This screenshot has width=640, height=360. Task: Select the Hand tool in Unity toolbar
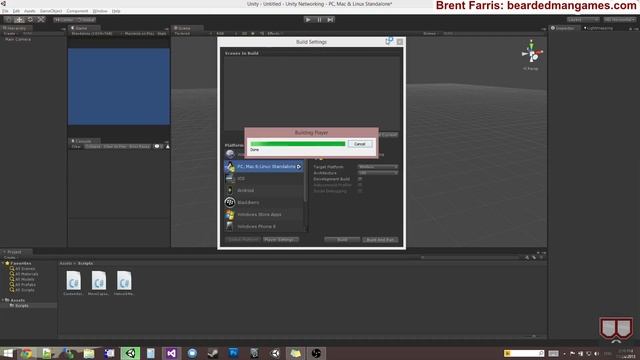click(x=8, y=20)
